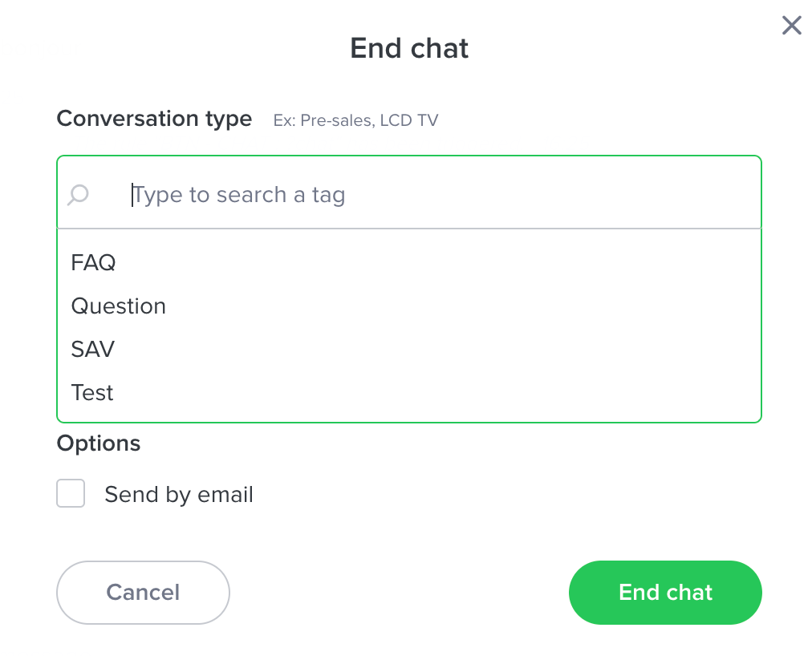The height and width of the screenshot is (656, 812).
Task: Click the magnifier search icon
Action: (78, 195)
